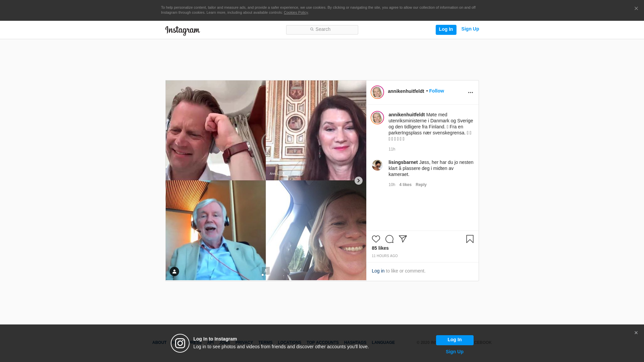Like the post with heart icon
The image size is (644, 362).
376,239
